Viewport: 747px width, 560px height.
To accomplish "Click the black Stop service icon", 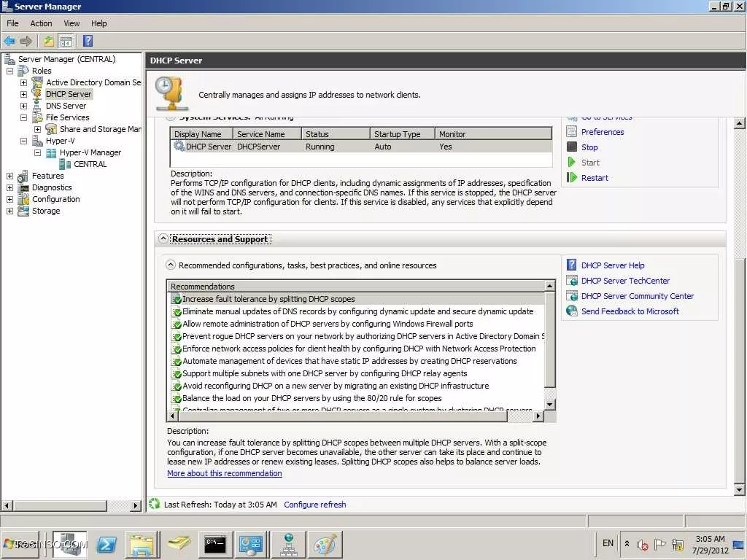I will pyautogui.click(x=572, y=147).
